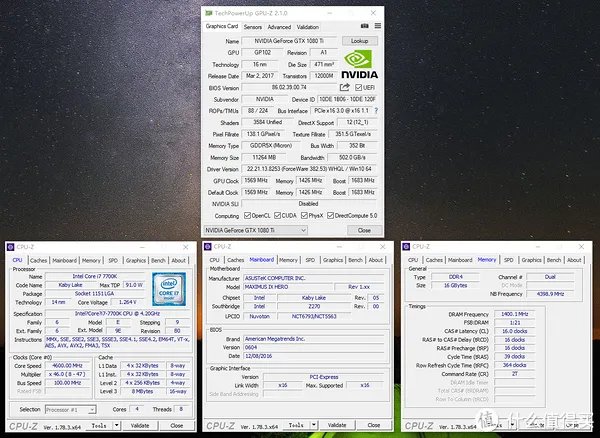This screenshot has width=600, height=438.
Task: Click the Bandwidth 502.0 GB/s field
Action: pyautogui.click(x=352, y=157)
